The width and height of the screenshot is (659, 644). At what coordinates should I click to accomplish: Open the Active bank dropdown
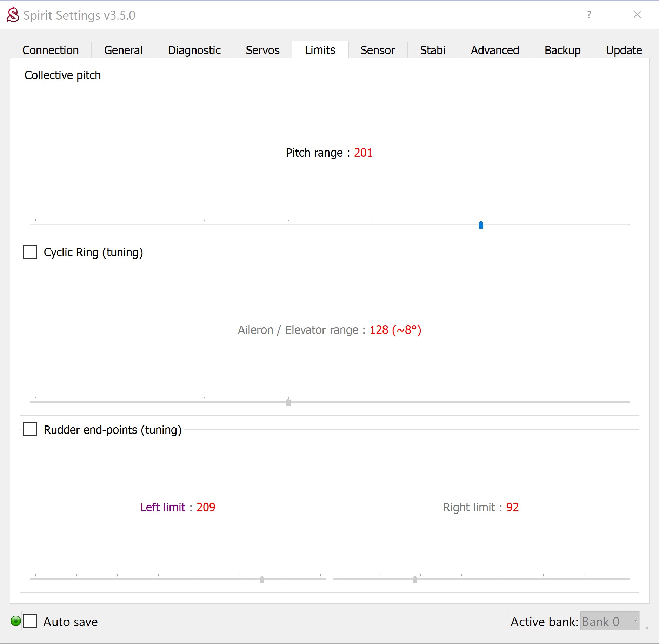(609, 621)
